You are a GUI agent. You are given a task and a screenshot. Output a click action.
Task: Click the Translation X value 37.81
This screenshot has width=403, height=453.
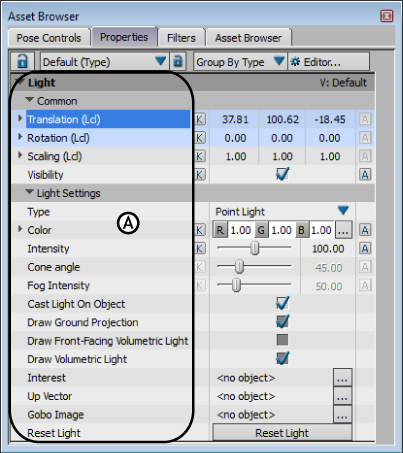pos(235,119)
